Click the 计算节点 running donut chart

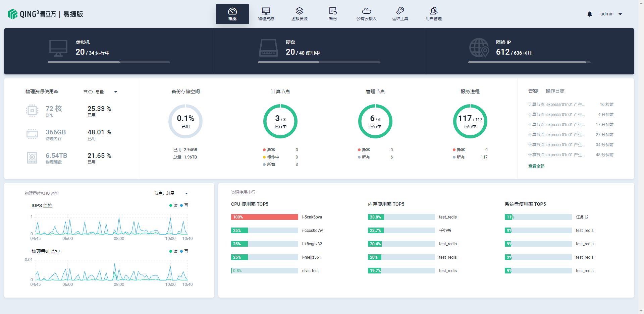point(280,121)
